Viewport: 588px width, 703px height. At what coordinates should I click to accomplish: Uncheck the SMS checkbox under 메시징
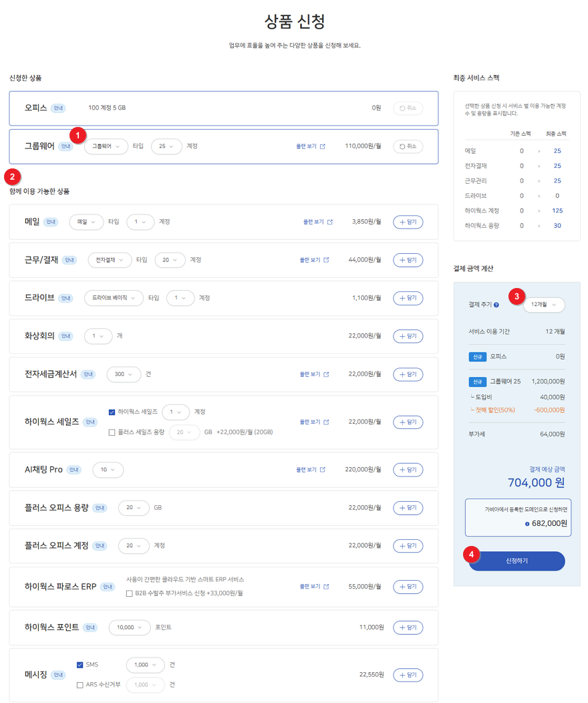(80, 665)
